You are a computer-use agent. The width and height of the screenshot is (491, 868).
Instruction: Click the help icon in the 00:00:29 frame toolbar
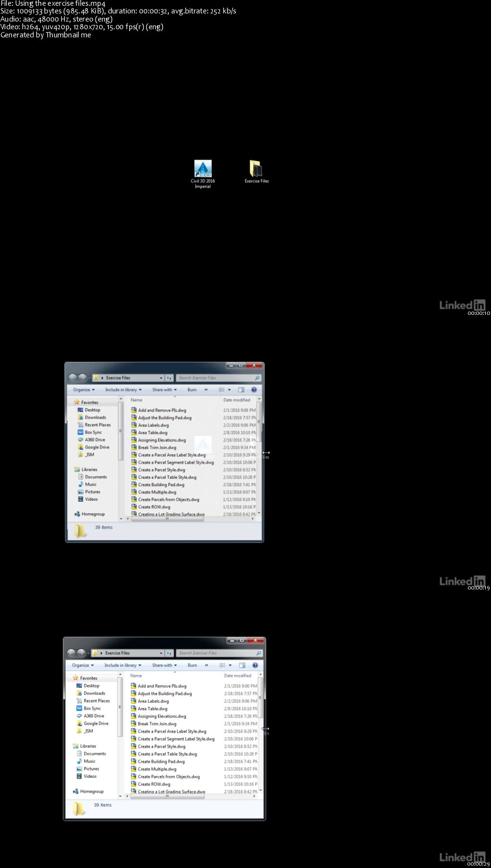point(255,665)
